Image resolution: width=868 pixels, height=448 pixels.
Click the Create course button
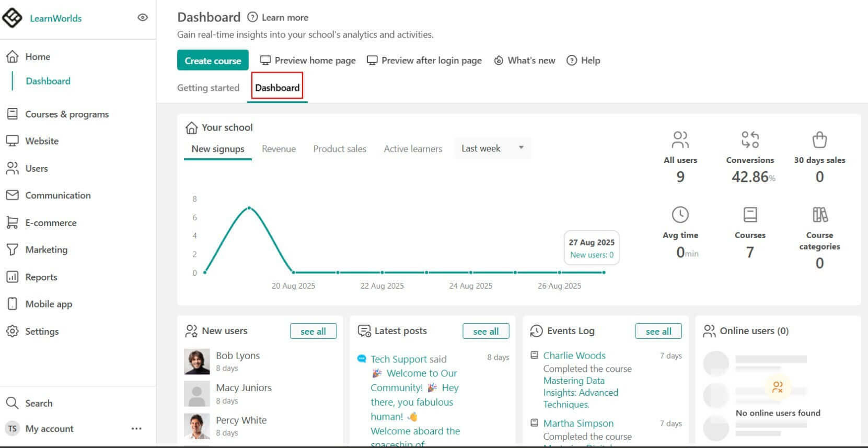coord(213,61)
